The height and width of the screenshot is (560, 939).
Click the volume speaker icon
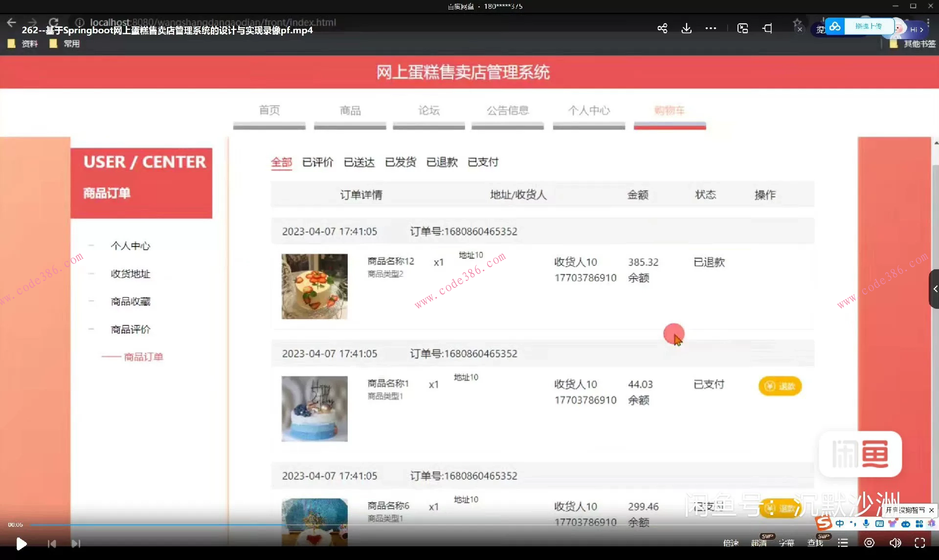pyautogui.click(x=895, y=542)
